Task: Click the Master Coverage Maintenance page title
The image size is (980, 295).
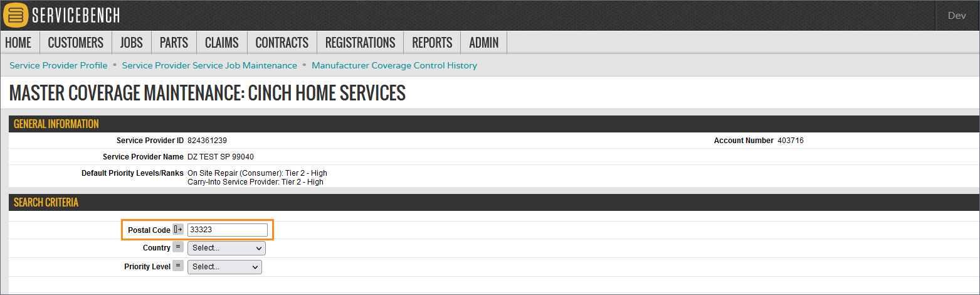Action: pyautogui.click(x=208, y=93)
